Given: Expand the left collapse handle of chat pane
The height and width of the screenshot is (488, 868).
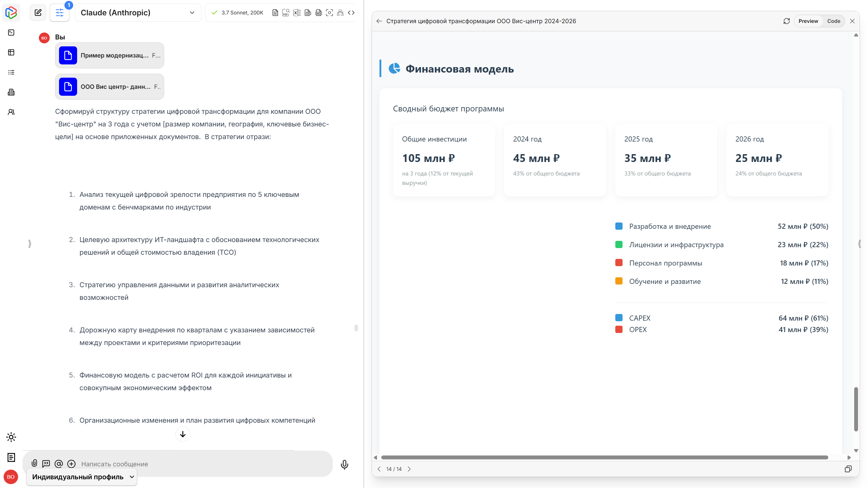Looking at the screenshot, I should (30, 244).
